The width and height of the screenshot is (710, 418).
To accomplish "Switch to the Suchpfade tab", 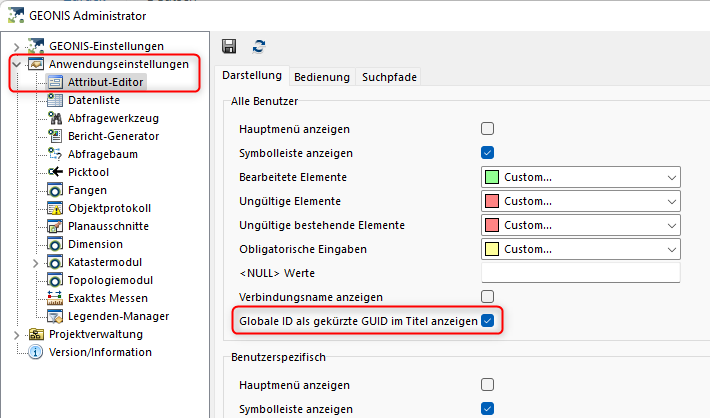I will [390, 77].
